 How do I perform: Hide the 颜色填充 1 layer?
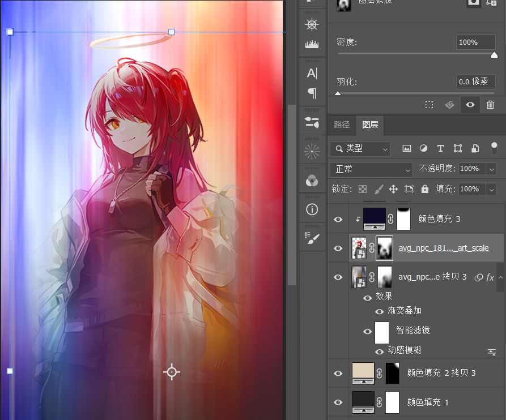(x=338, y=402)
